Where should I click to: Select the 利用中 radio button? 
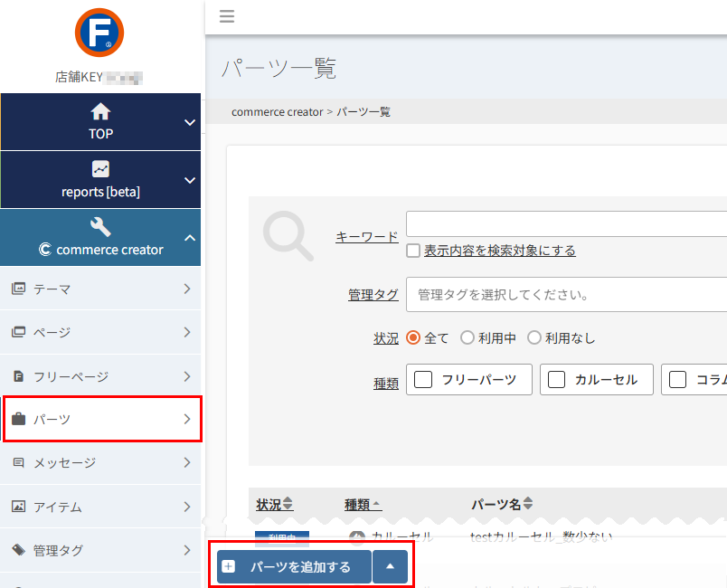469,337
